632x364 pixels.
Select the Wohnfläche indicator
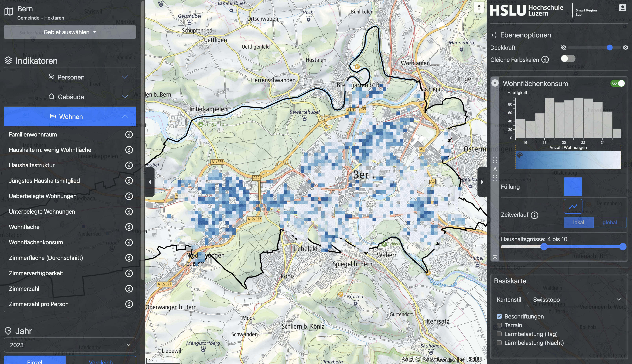click(24, 227)
